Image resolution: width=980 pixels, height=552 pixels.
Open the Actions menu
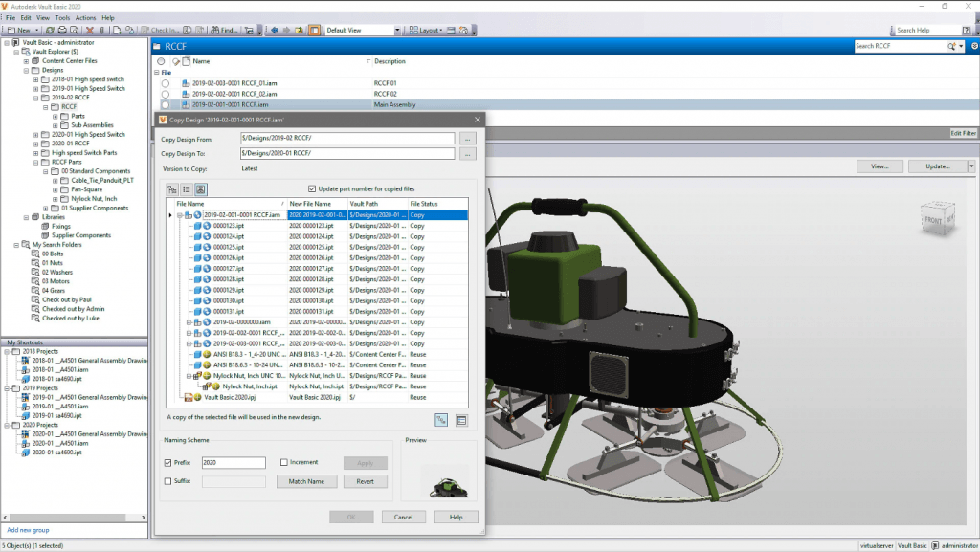85,18
